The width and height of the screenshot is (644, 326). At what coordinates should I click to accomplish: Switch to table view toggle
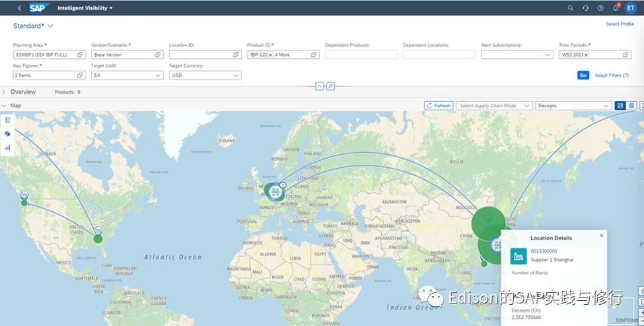point(631,106)
